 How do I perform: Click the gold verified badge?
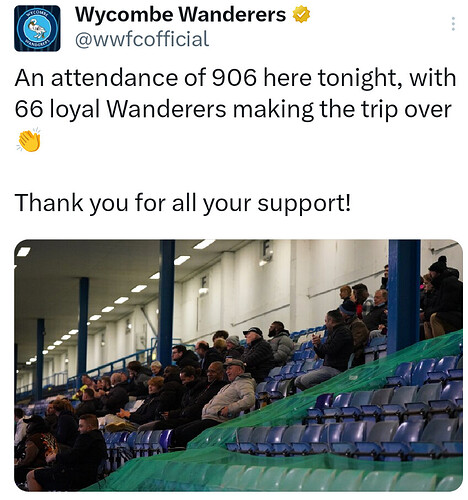301,15
